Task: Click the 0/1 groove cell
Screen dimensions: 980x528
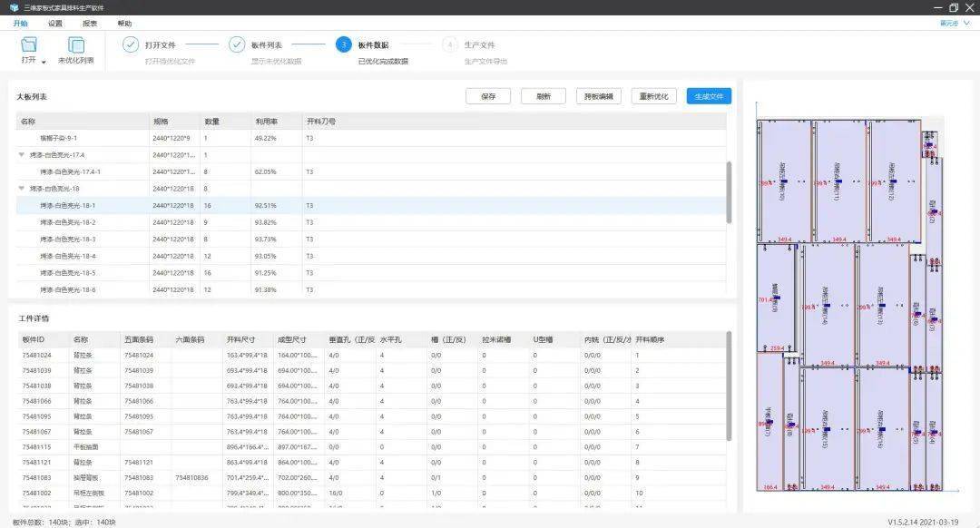Action: click(x=436, y=478)
